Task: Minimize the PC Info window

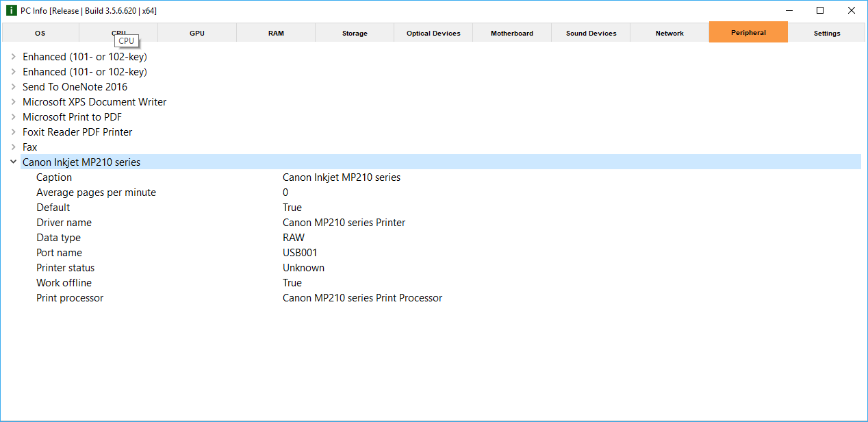Action: point(789,10)
